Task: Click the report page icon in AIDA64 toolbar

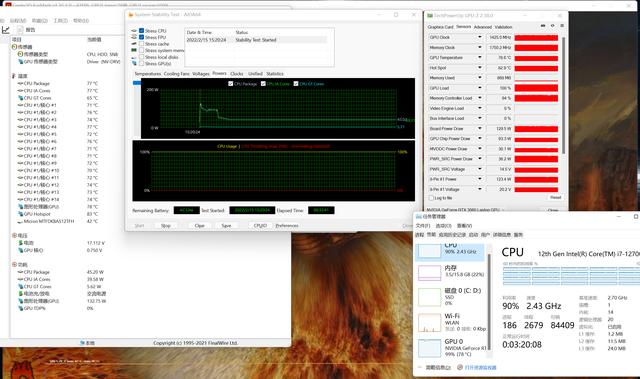Action: (20, 29)
